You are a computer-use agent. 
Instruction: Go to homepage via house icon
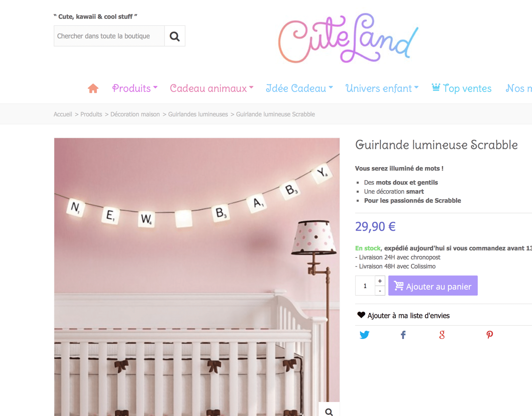[x=93, y=88]
